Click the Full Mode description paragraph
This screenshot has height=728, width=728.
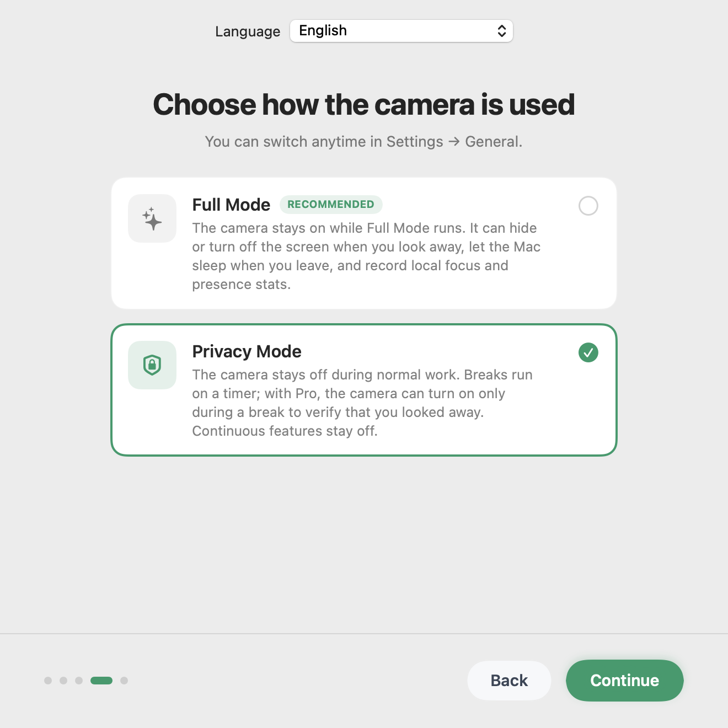click(366, 256)
